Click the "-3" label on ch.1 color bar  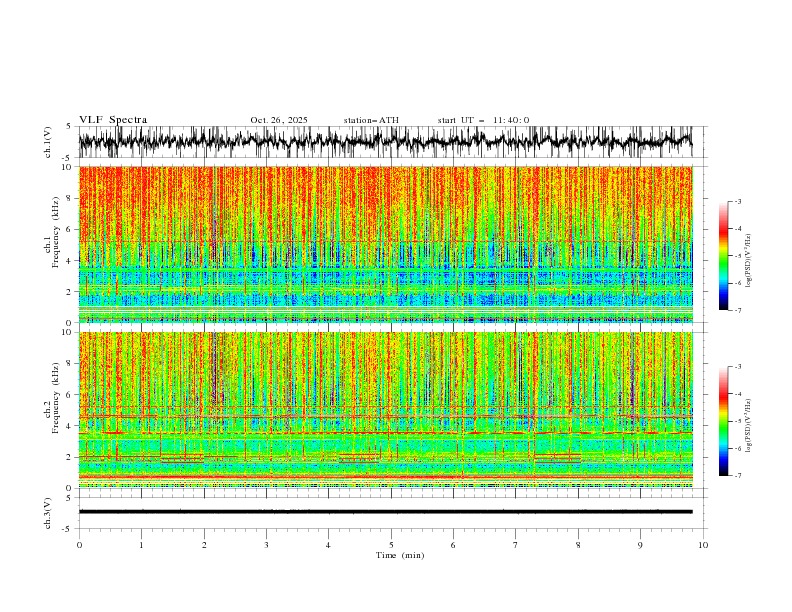click(738, 201)
